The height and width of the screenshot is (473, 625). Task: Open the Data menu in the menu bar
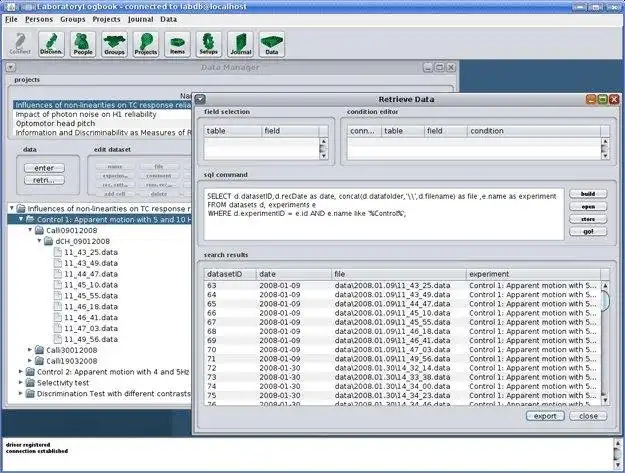click(169, 19)
